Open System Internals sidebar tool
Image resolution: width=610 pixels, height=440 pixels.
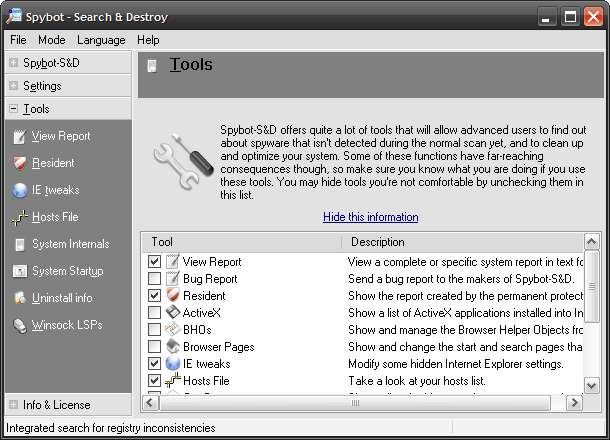pos(70,244)
